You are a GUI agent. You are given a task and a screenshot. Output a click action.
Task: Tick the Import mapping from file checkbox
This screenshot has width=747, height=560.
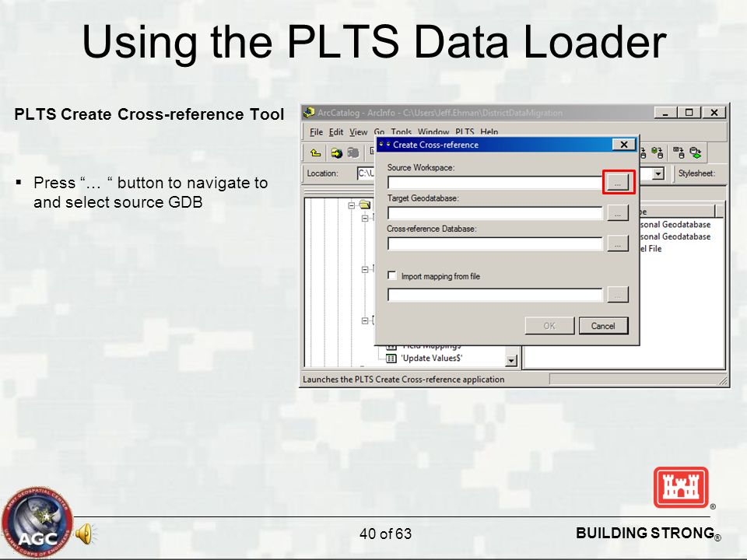pos(391,275)
